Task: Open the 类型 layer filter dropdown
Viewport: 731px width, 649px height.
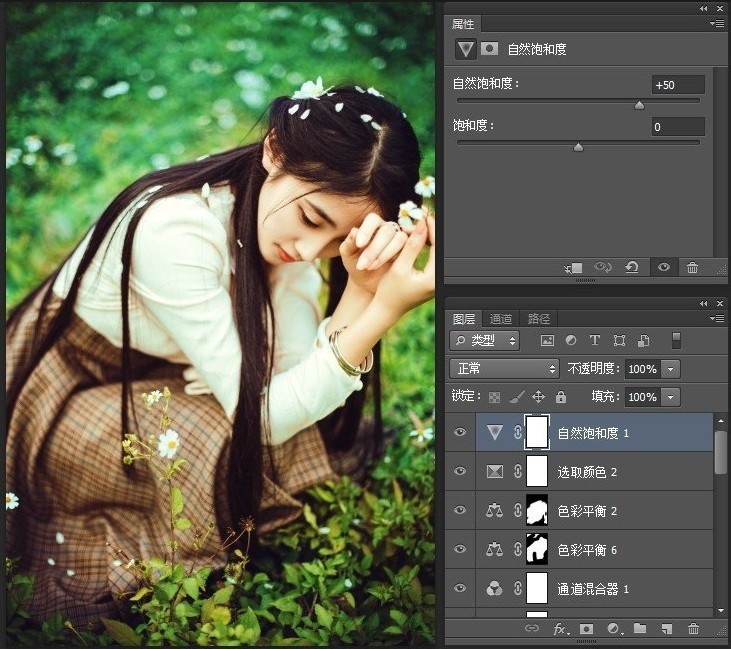Action: click(485, 341)
